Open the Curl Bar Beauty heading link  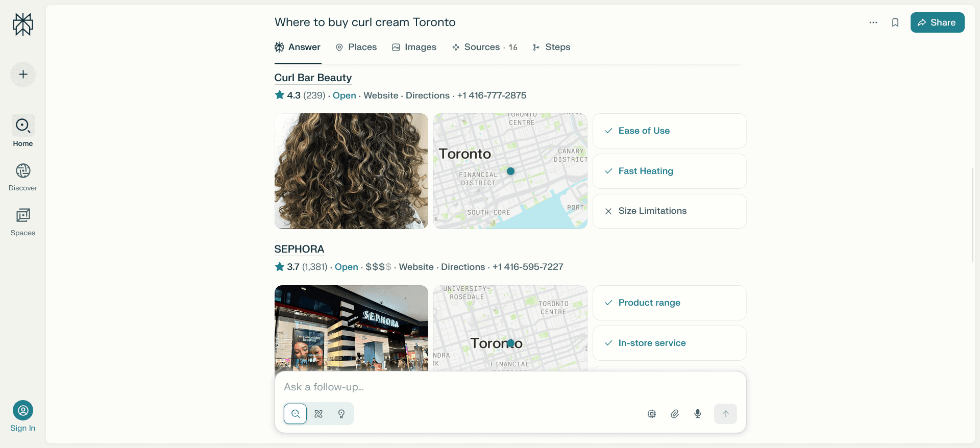(313, 78)
